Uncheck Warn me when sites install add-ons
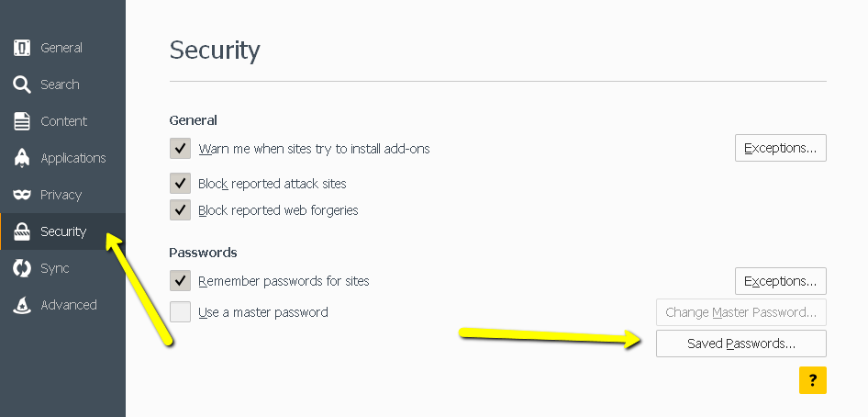Viewport: 868px width, 417px height. click(x=180, y=148)
